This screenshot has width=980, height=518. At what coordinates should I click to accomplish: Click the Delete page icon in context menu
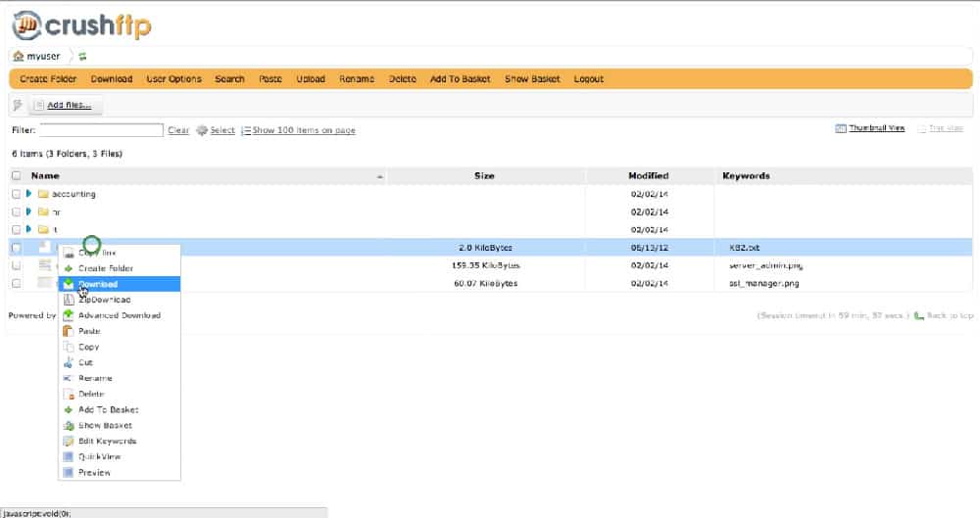click(69, 395)
